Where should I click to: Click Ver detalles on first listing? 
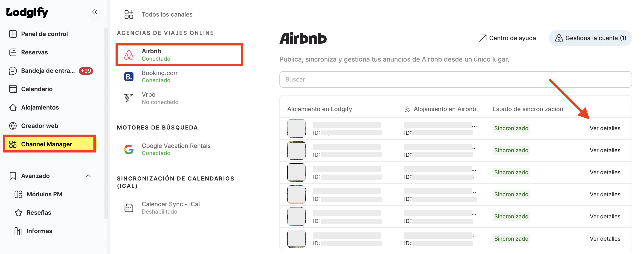click(605, 128)
